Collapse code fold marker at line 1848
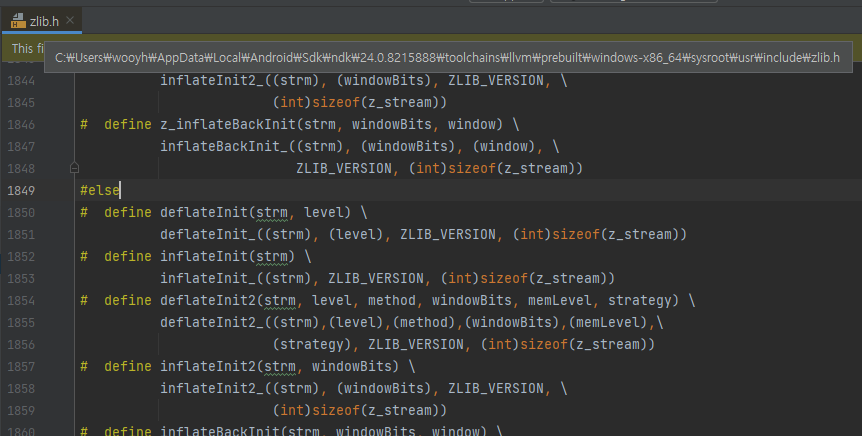The width and height of the screenshot is (862, 436). click(75, 168)
